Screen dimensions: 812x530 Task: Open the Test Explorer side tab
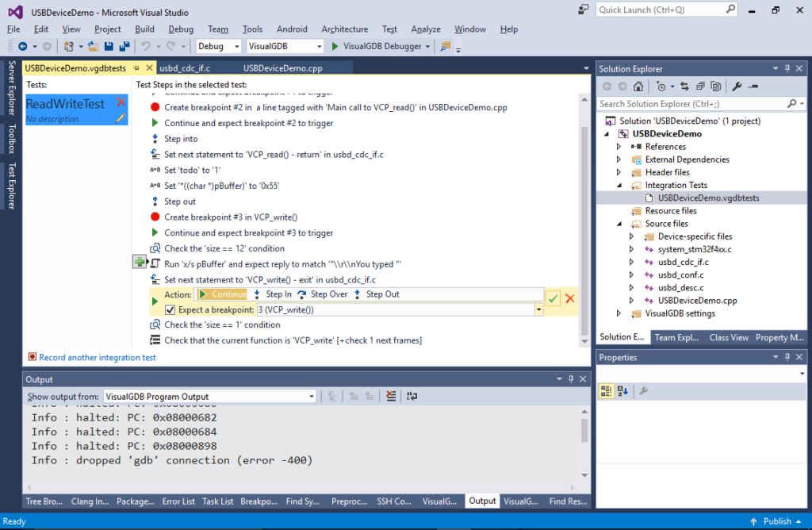11,186
